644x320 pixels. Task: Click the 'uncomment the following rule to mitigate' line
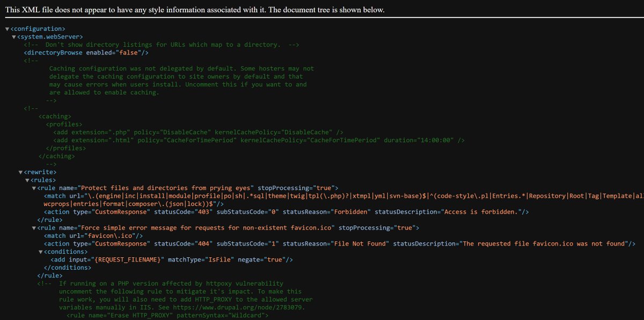(180, 292)
